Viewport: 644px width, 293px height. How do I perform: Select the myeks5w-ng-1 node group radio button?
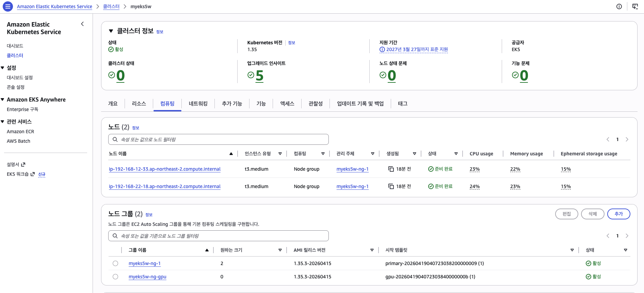point(115,263)
